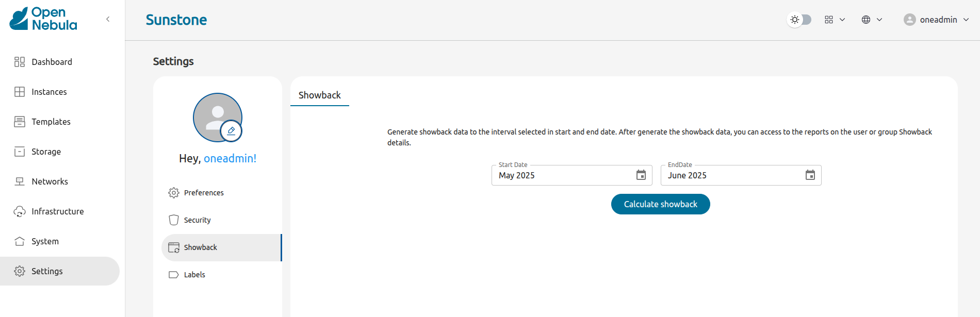
Task: Click the Showback menu icon
Action: [x=174, y=247]
